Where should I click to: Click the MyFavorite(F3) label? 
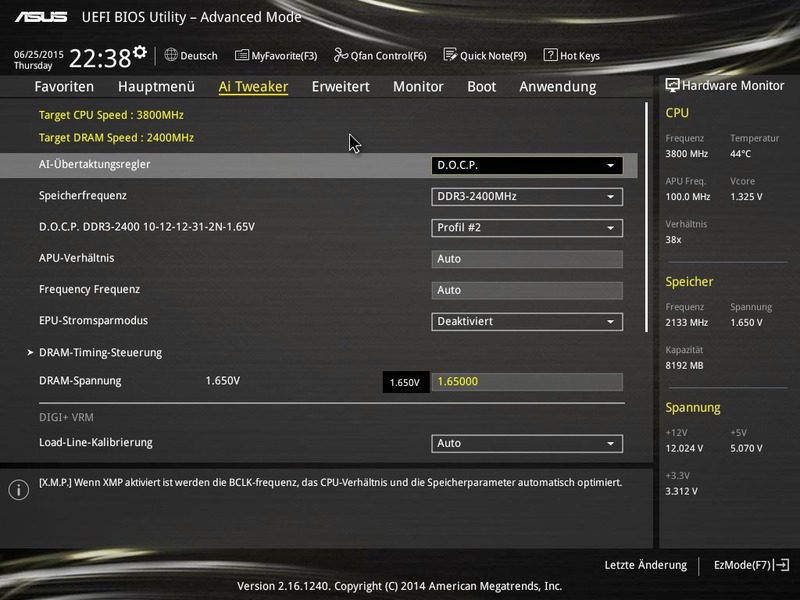click(x=284, y=56)
